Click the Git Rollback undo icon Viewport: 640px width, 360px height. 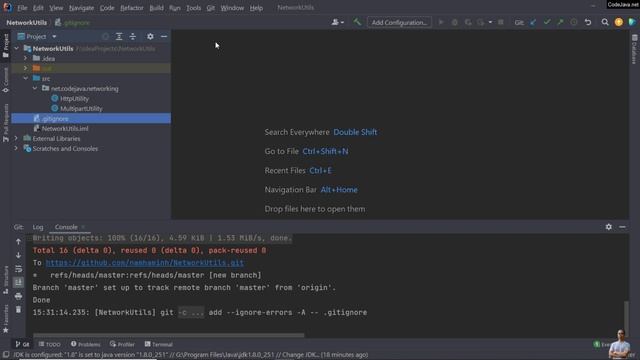[x=588, y=22]
